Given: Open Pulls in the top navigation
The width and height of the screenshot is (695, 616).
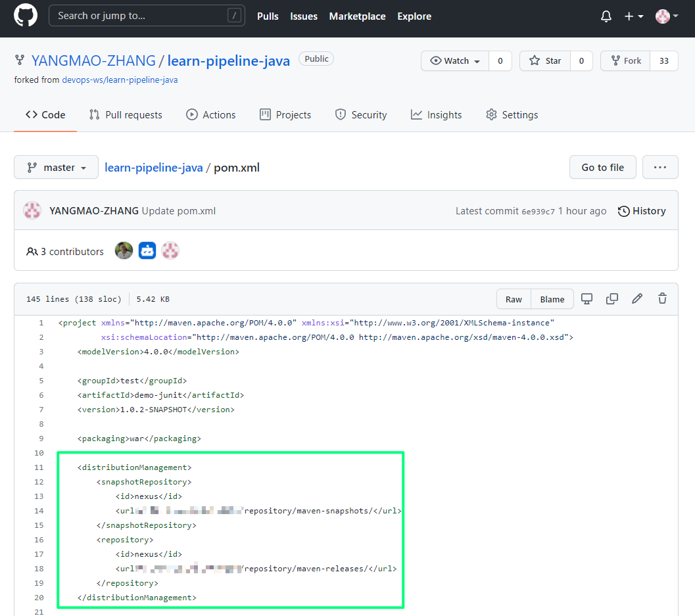Looking at the screenshot, I should tap(268, 16).
